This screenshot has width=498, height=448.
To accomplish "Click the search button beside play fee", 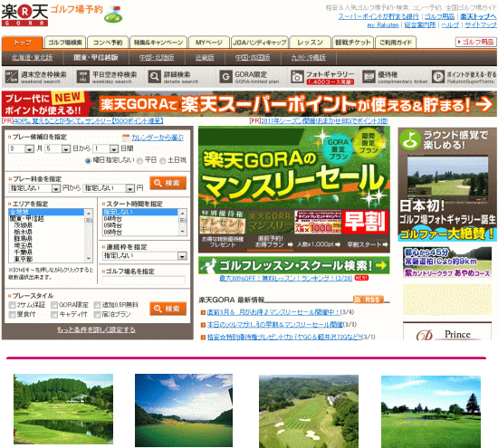I will click(x=168, y=183).
